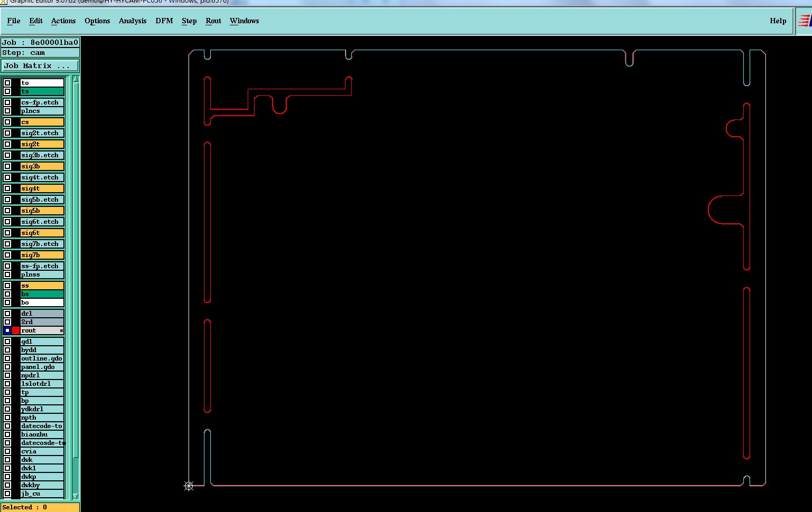Click the red color swatch of rout layer
Viewport: 812px width, 512px height.
click(16, 330)
